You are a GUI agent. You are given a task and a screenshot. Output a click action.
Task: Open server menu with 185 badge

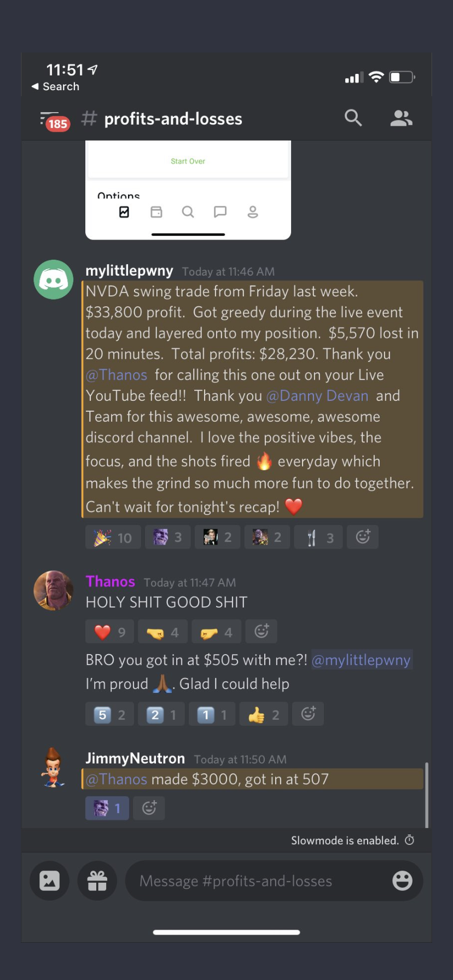click(x=55, y=120)
